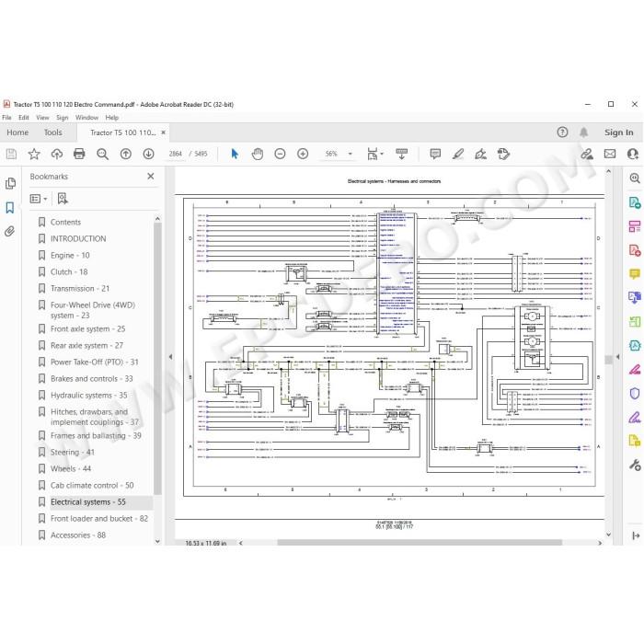Click the upload to cloud icon
Screen dimensions: 644x644
click(57, 154)
